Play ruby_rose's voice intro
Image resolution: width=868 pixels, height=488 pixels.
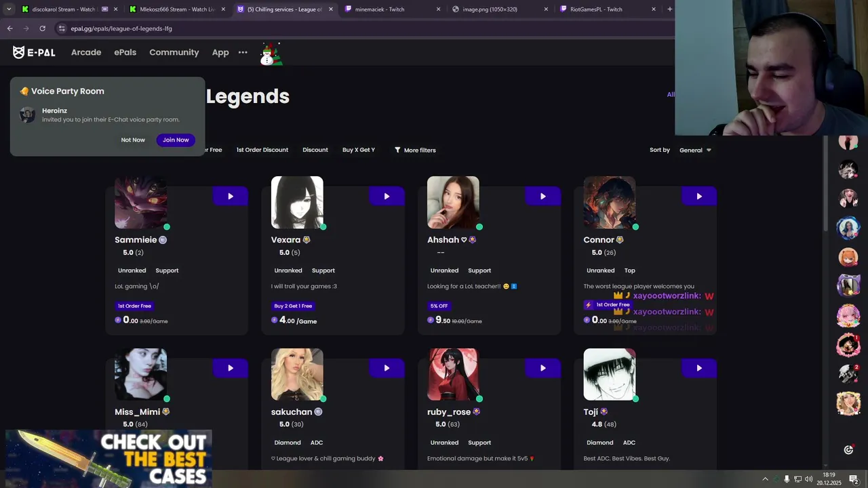(542, 368)
